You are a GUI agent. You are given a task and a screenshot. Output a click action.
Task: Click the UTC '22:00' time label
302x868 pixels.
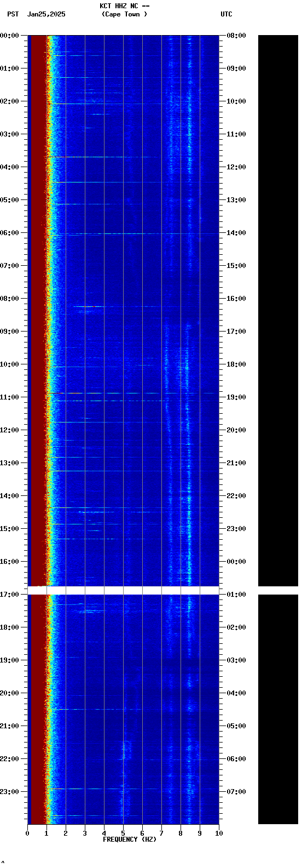(236, 496)
